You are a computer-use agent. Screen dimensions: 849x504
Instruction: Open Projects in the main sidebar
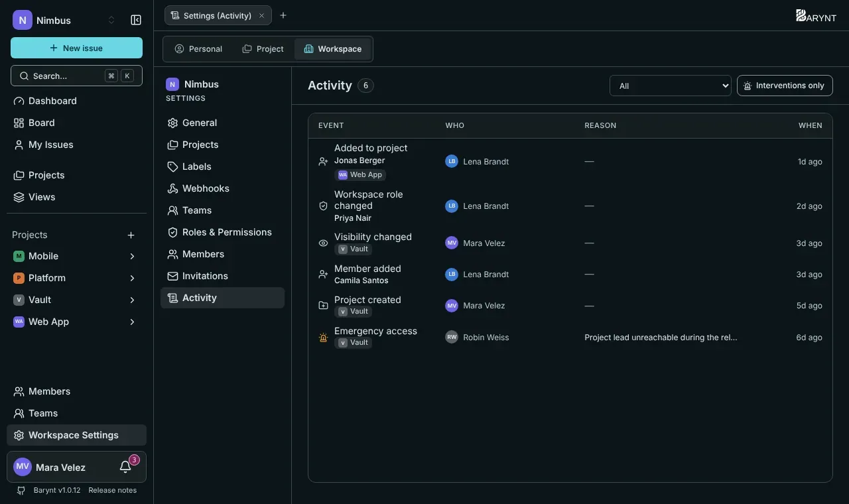[76, 175]
